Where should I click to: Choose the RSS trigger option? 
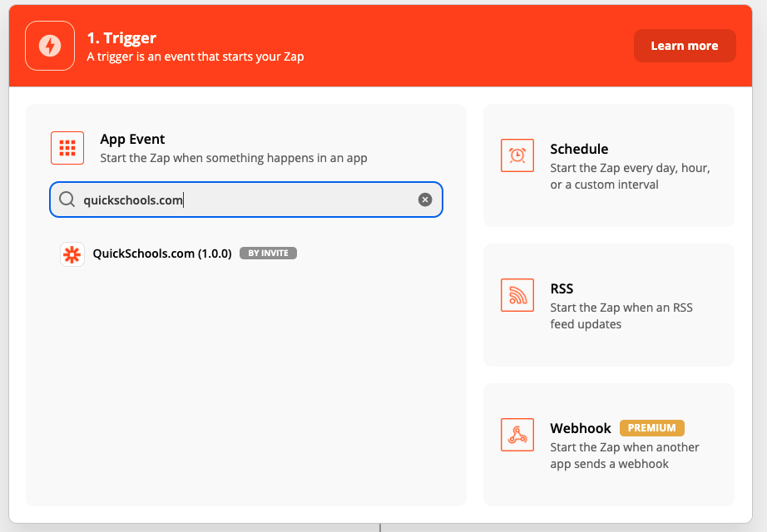pos(608,305)
